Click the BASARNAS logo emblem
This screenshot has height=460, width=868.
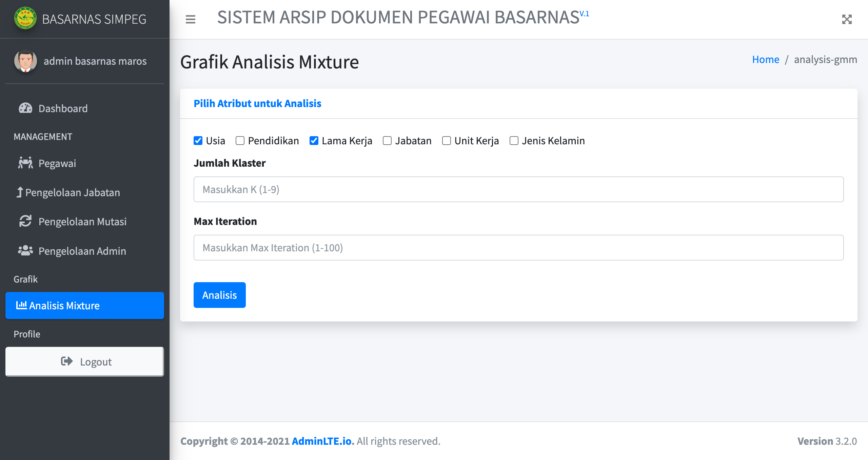[25, 18]
